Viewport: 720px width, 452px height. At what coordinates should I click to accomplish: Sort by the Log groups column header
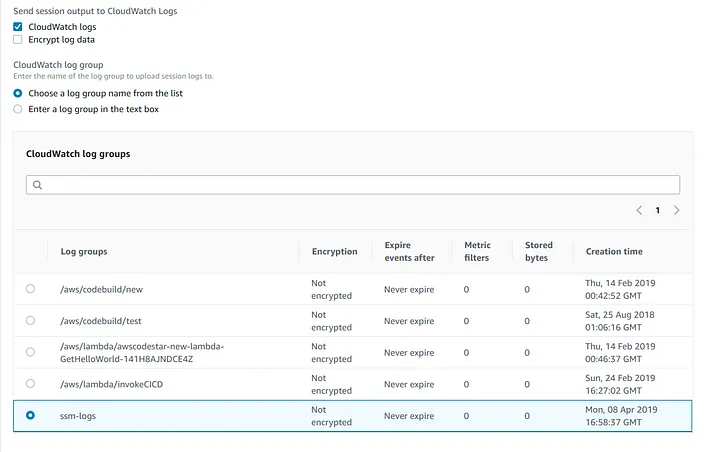84,252
